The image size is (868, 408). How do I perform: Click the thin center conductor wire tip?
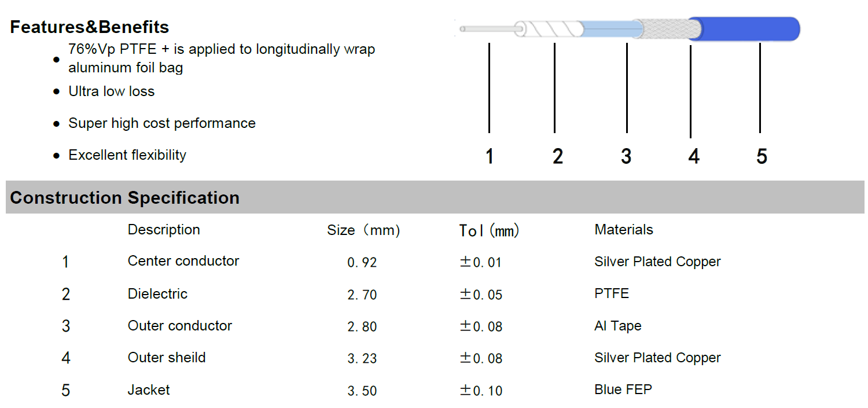click(x=487, y=28)
